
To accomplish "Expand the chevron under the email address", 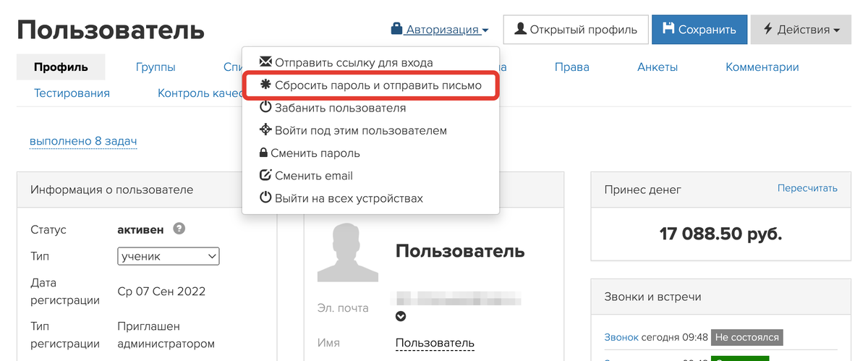I will (401, 316).
